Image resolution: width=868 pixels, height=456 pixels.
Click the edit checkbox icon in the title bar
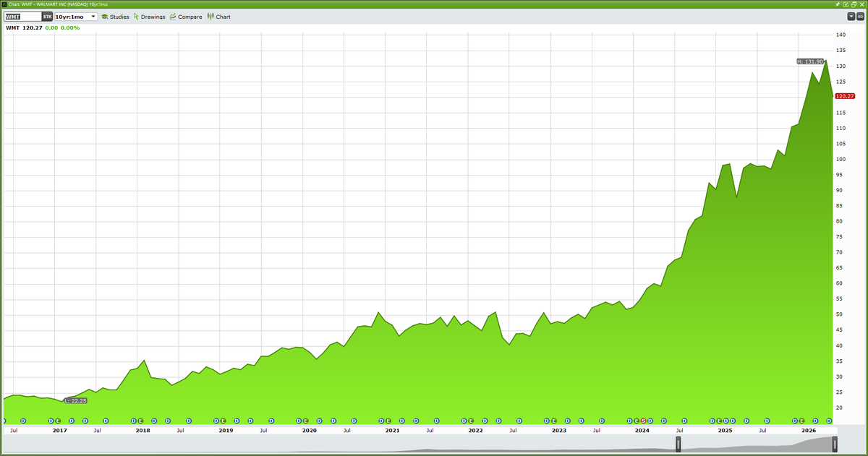click(846, 4)
